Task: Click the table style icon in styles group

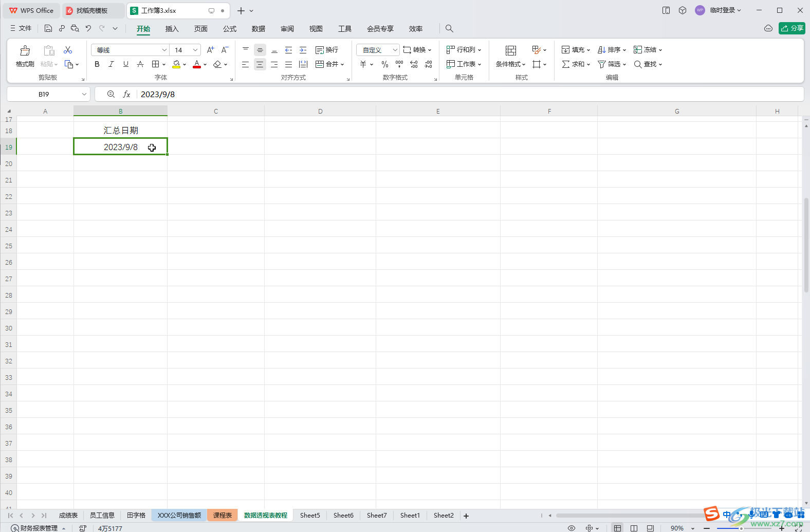Action: [x=536, y=50]
